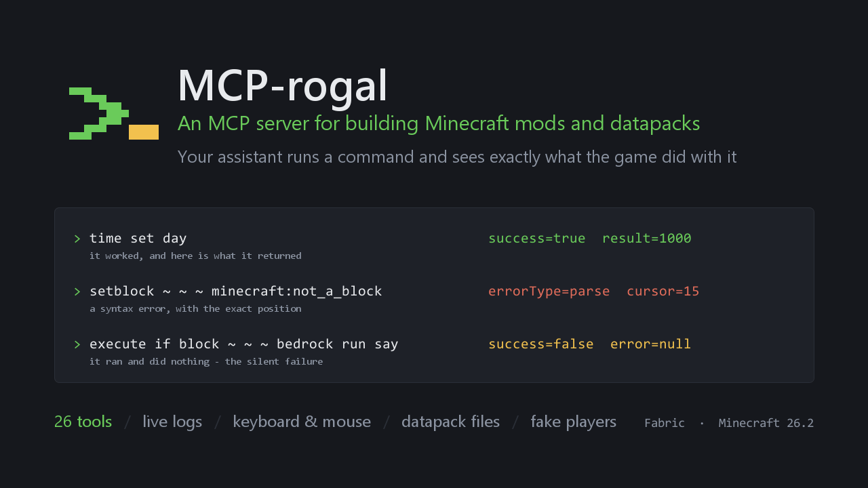Viewport: 868px width, 488px height.
Task: Click the "keyboard & mouse" label
Action: tap(302, 422)
